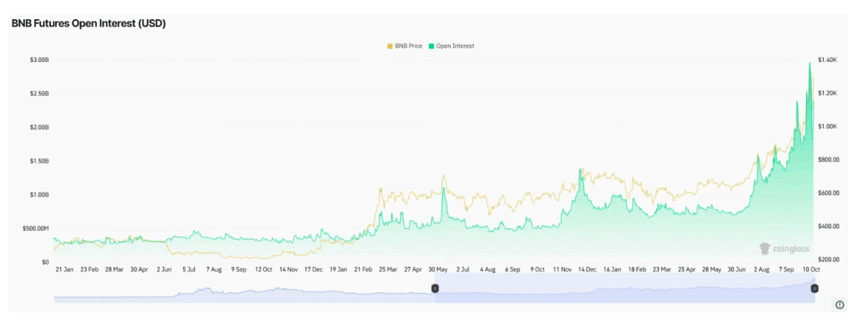Click the 14 Nov date label

coord(288,270)
